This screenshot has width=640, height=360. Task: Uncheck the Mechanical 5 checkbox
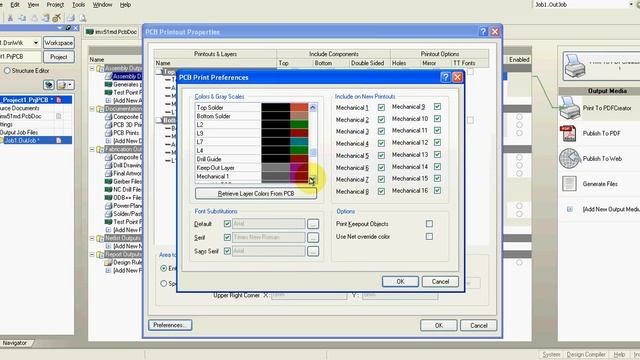pos(381,156)
